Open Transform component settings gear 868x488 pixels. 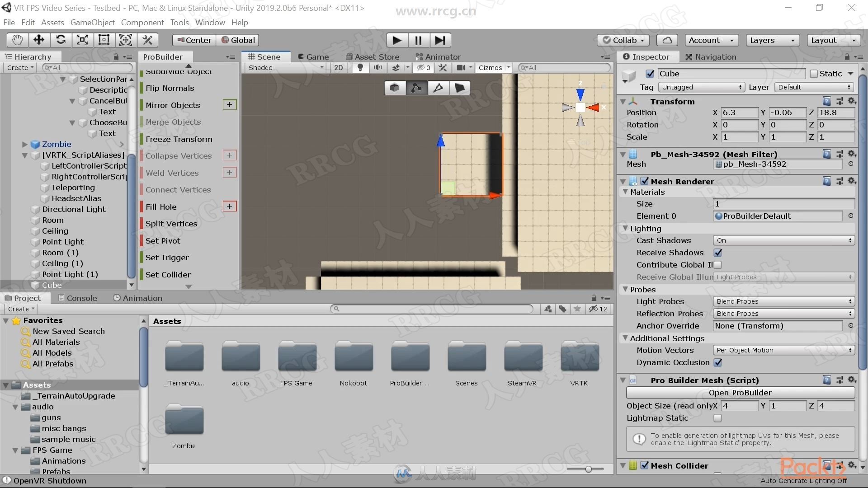[x=852, y=101]
